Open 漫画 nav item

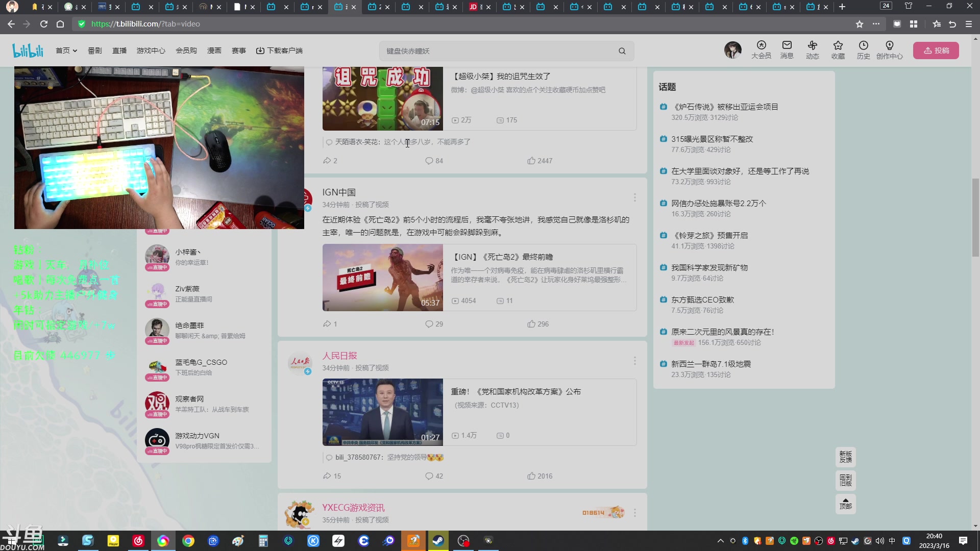pos(214,51)
